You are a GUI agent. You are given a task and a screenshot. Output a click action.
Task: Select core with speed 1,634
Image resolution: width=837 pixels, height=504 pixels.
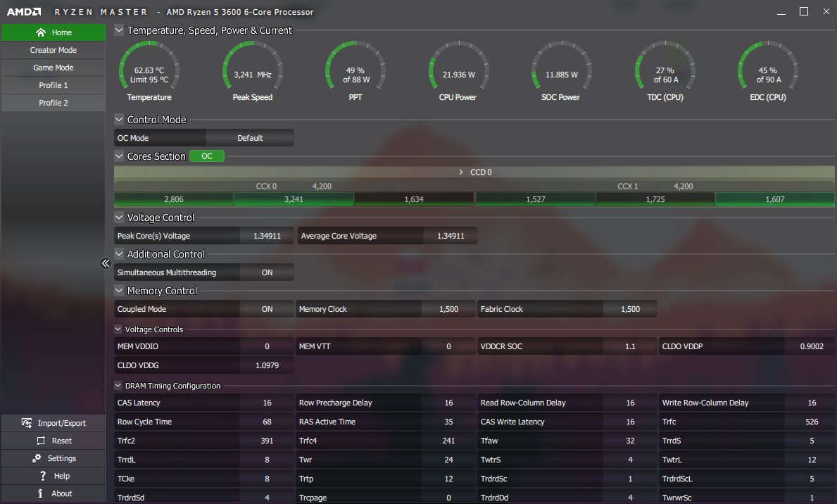(414, 199)
